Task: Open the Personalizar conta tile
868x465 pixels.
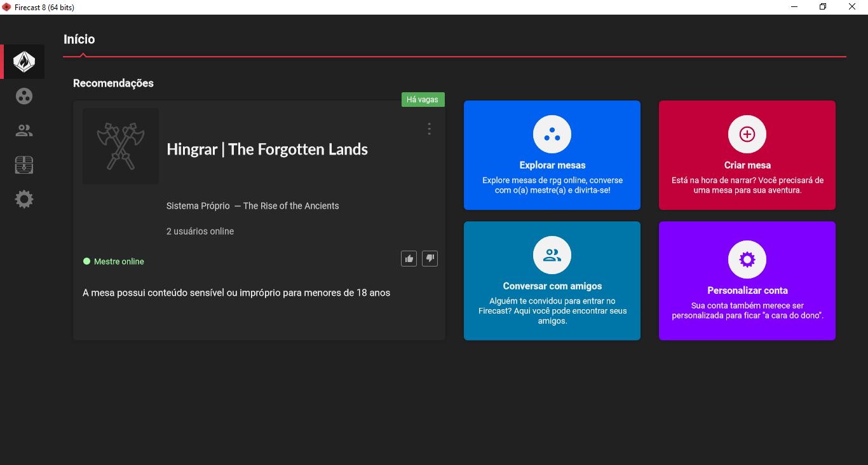Action: pos(747,281)
